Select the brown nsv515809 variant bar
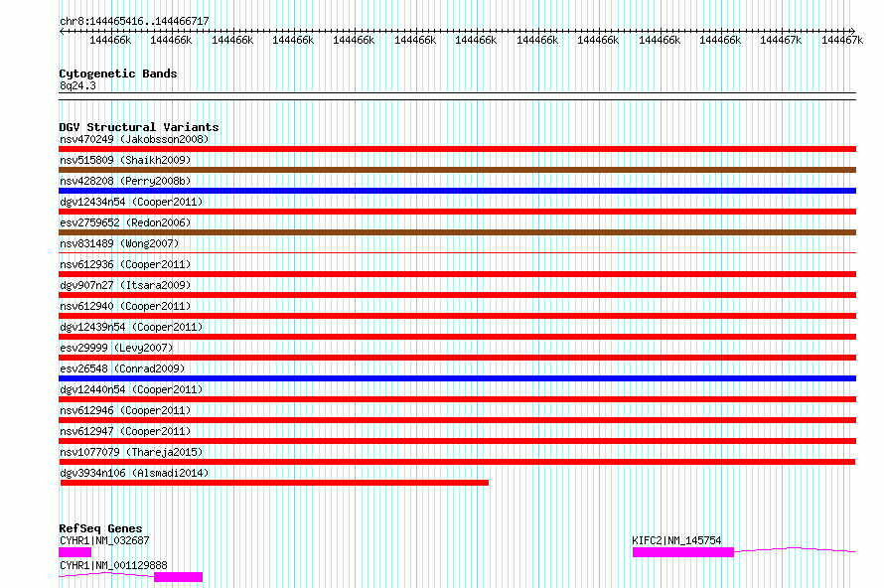This screenshot has height=588, width=884. [x=457, y=170]
